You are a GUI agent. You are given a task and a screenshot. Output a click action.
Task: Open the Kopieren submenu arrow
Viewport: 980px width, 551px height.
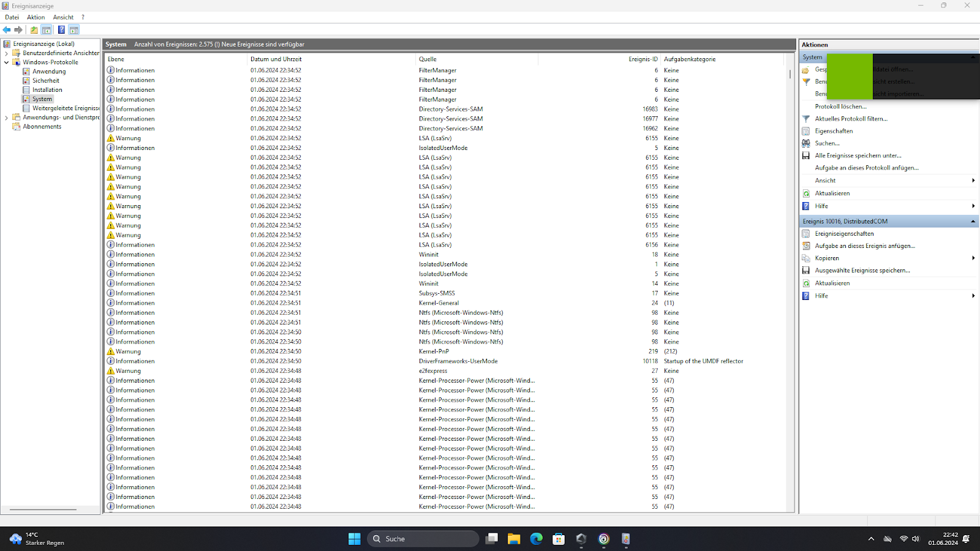click(x=973, y=258)
